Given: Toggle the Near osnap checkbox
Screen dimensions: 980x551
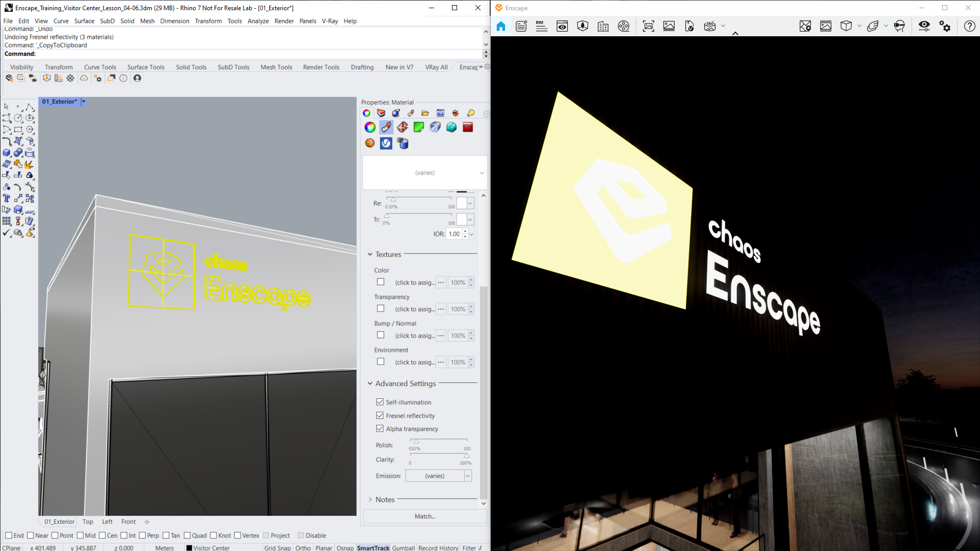Looking at the screenshot, I should point(31,535).
